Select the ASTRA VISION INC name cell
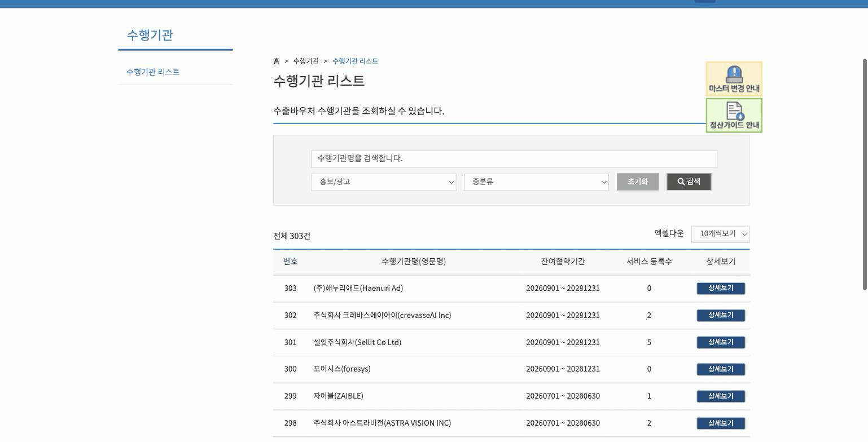Viewport: 868px width, 442px height. pos(382,423)
